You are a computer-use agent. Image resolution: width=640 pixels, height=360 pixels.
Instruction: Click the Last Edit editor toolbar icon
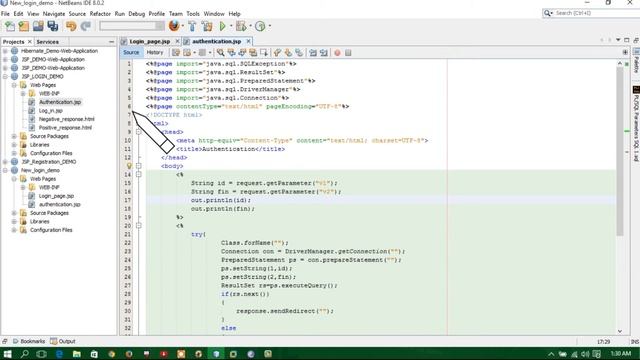tap(176, 53)
